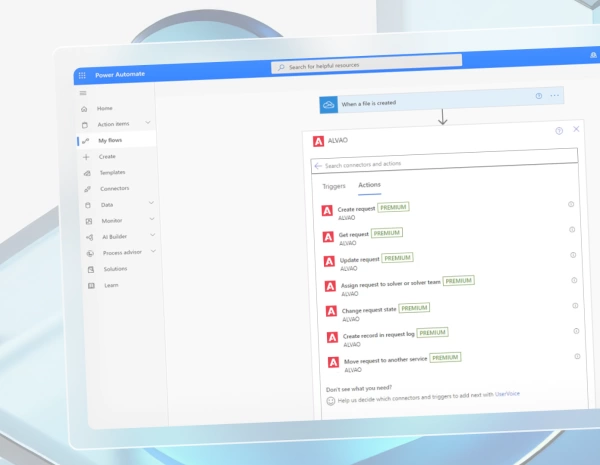Viewport: 600px width, 465px height.
Task: Click info icon beside Get request
Action: tap(572, 229)
